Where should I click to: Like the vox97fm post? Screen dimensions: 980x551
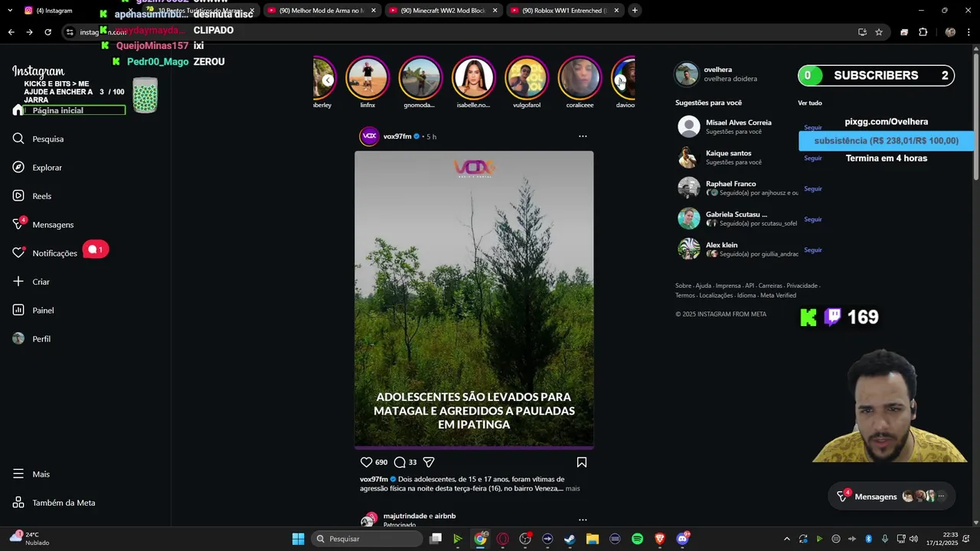366,462
